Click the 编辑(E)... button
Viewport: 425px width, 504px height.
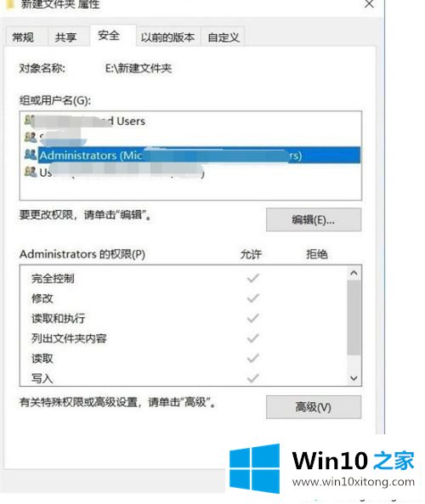(314, 220)
